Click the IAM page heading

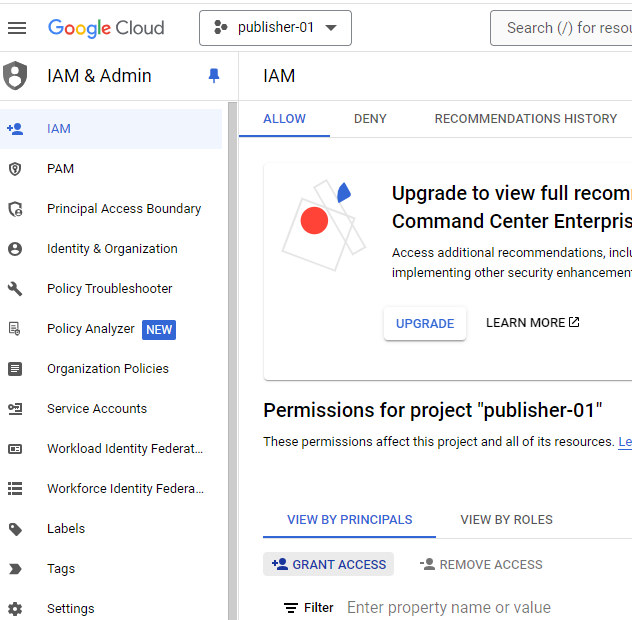pyautogui.click(x=279, y=76)
